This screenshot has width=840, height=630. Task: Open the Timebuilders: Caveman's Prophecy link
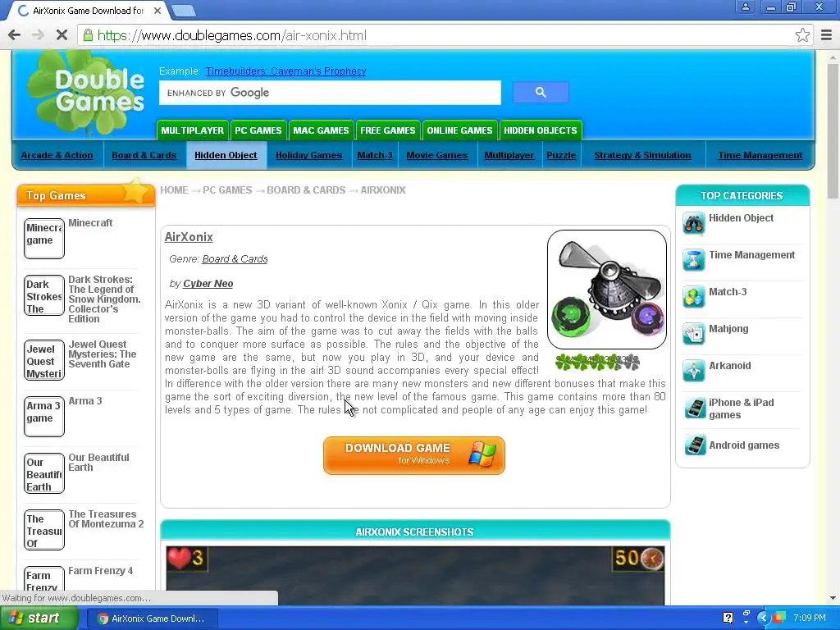tap(285, 71)
